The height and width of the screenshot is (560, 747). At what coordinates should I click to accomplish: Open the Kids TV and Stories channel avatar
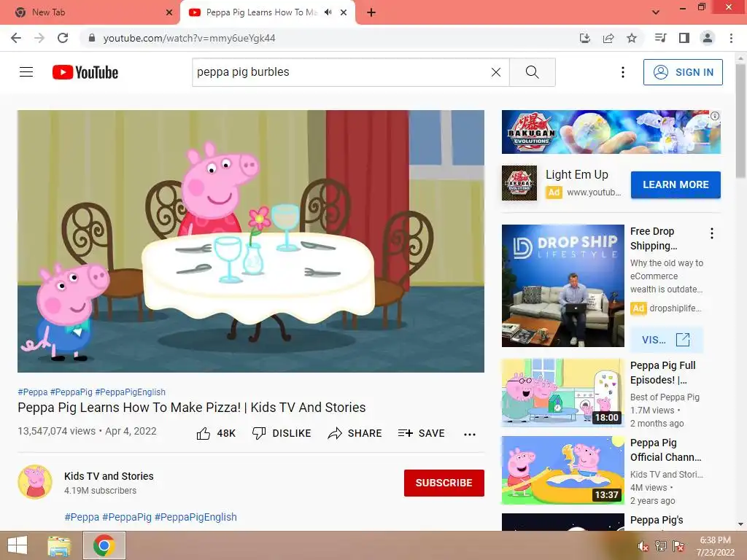click(35, 482)
